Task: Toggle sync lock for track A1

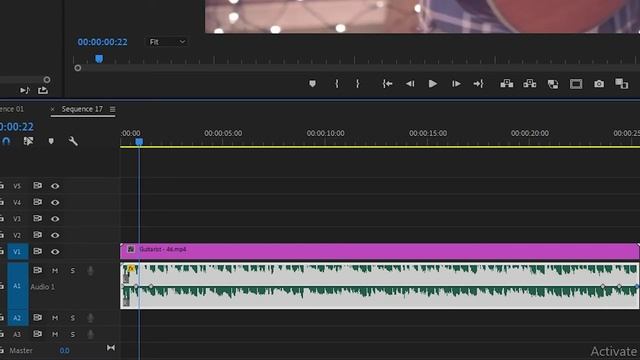Action: coord(38,270)
